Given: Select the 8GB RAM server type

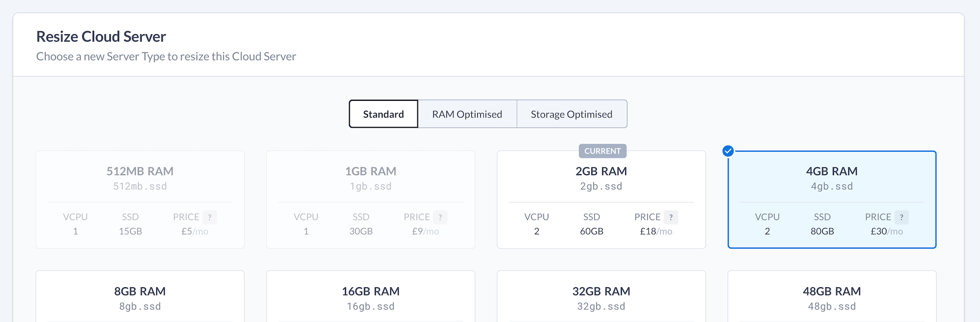Looking at the screenshot, I should 140,297.
